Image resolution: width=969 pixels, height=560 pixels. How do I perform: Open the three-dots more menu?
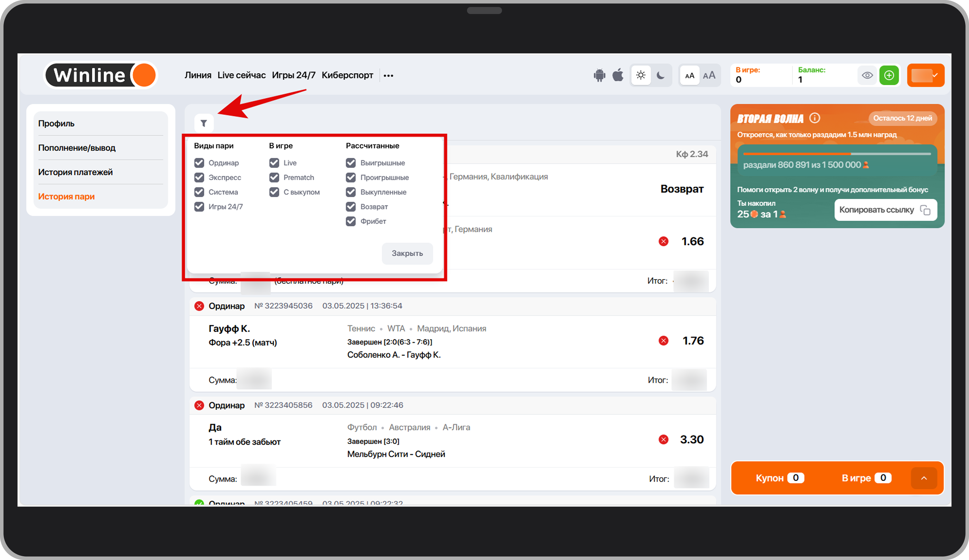(388, 76)
